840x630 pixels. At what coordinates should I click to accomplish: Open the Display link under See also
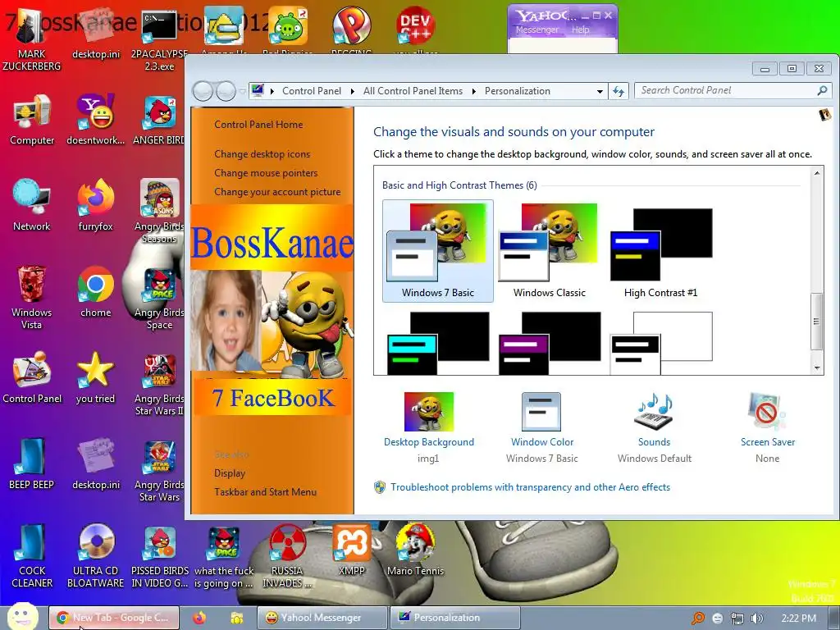pos(230,473)
